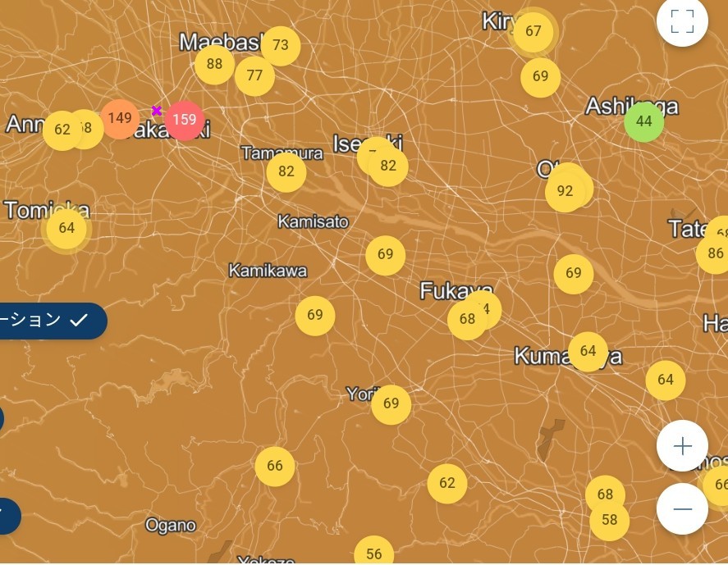Enter fullscreen map view
This screenshot has height=565, width=728.
point(682,21)
